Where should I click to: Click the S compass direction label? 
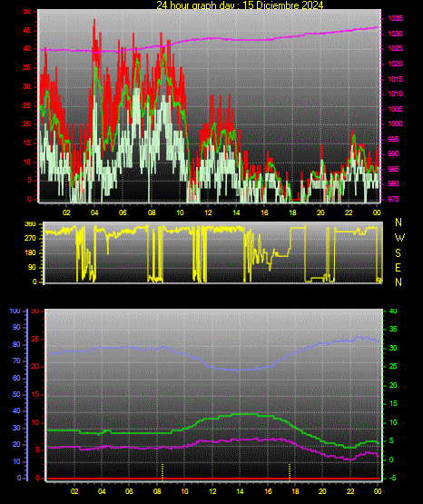pyautogui.click(x=398, y=253)
